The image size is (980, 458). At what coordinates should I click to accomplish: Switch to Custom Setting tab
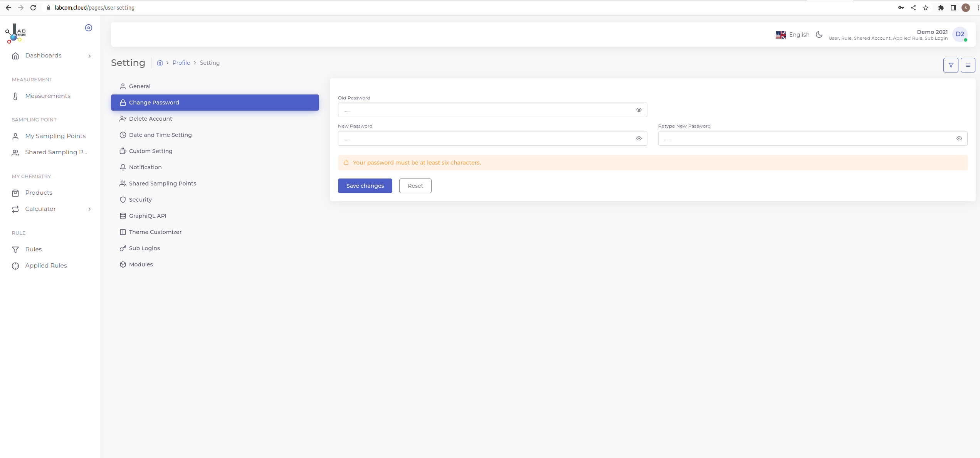point(215,151)
